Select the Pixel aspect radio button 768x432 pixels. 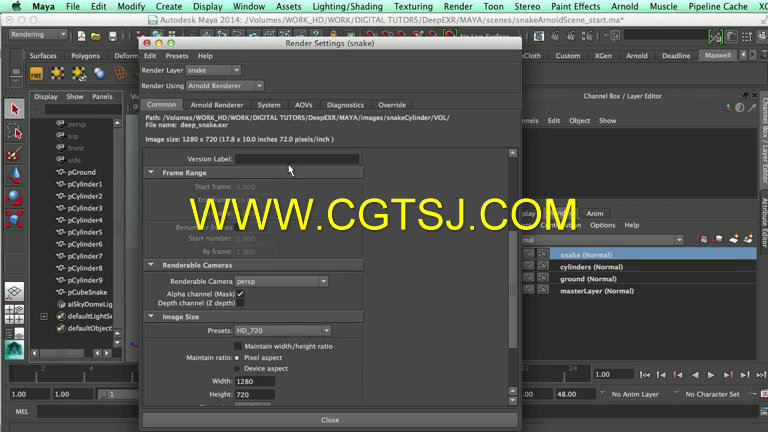[x=237, y=358]
